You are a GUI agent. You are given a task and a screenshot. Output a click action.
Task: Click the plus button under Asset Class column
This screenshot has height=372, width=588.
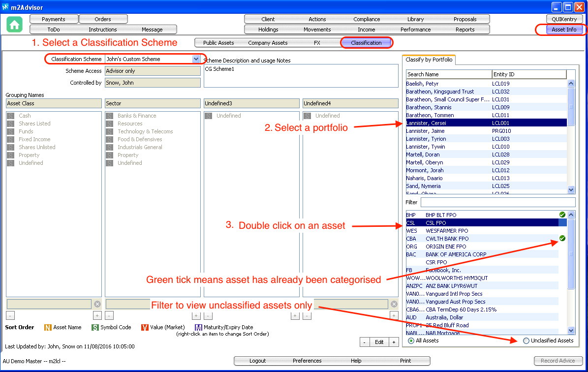pyautogui.click(x=97, y=316)
